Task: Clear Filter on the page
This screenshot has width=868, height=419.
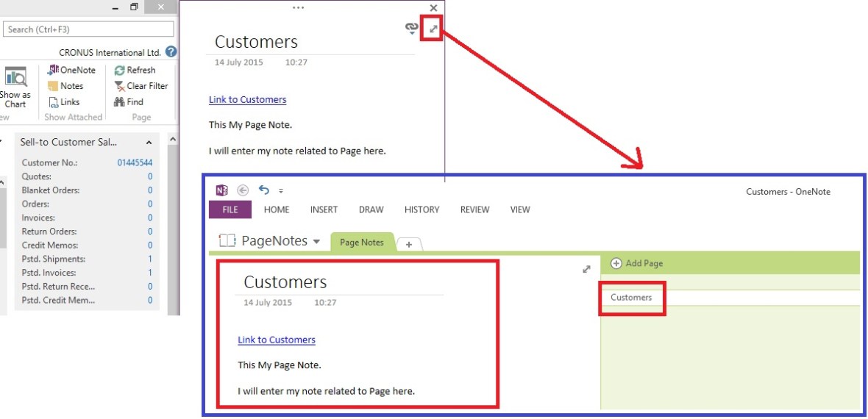Action: pyautogui.click(x=140, y=86)
